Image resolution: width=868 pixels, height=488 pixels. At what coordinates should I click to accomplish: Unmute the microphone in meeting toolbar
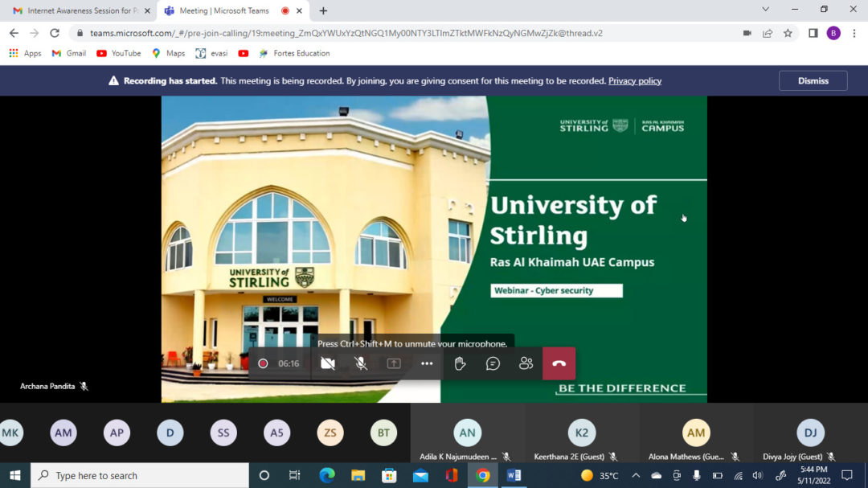pos(361,363)
